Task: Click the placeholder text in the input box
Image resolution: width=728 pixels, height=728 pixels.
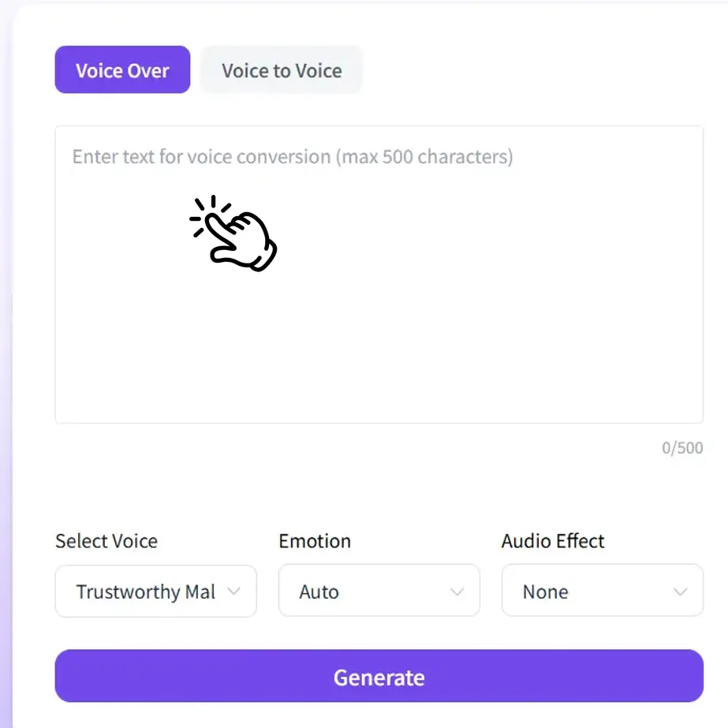Action: tap(290, 157)
